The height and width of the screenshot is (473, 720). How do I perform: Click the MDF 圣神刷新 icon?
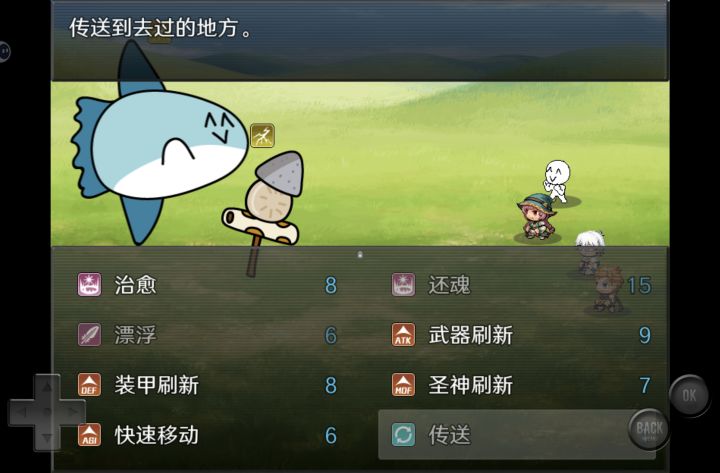click(x=403, y=385)
